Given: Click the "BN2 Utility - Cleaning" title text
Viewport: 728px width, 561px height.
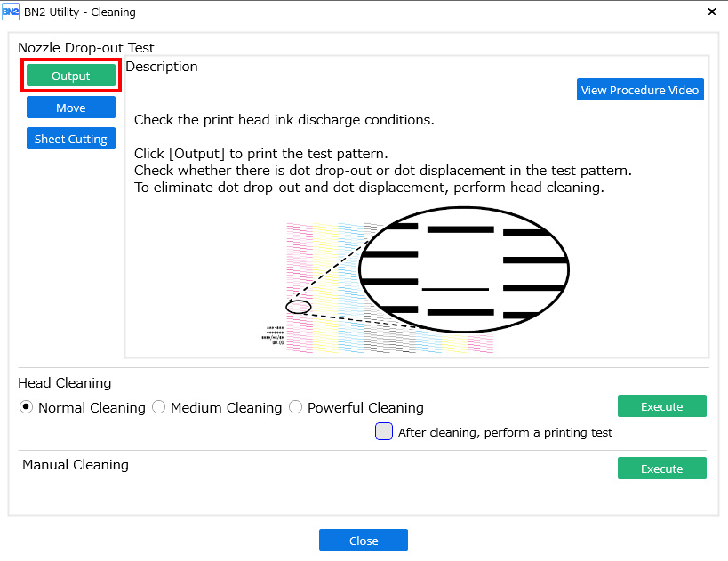Looking at the screenshot, I should pos(81,12).
